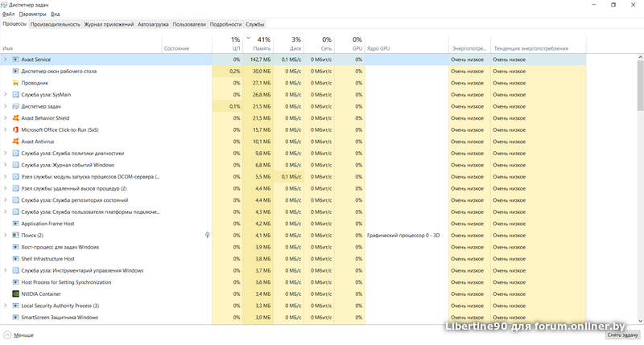
Task: Expand Local Security Authority Process group
Action: pyautogui.click(x=5, y=306)
